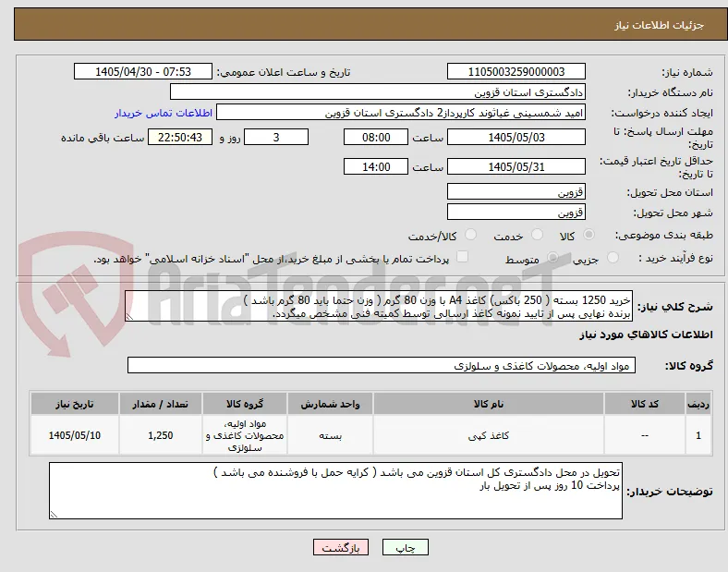728x572 pixels.
Task: Select the خدمت radio button
Action: pos(537,235)
